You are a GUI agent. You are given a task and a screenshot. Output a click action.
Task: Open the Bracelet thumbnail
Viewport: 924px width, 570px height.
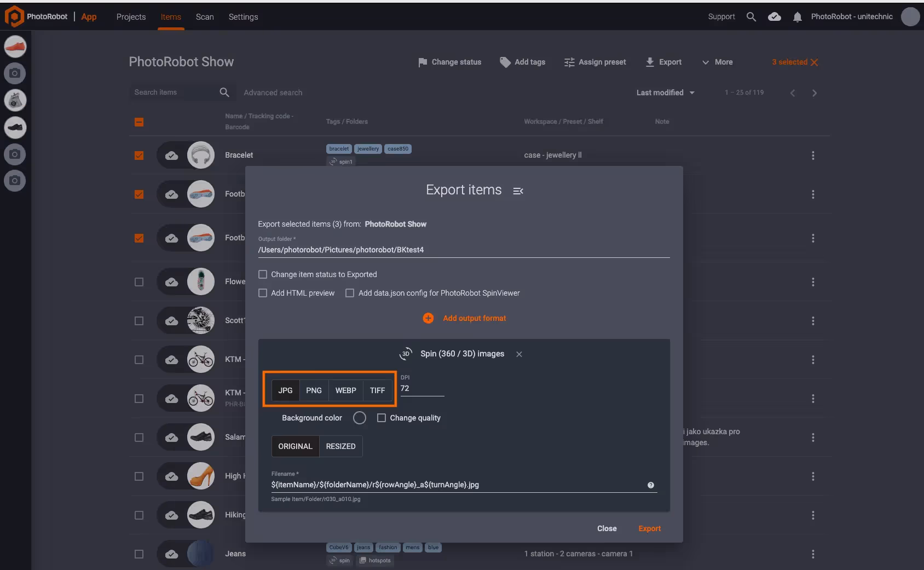point(200,156)
